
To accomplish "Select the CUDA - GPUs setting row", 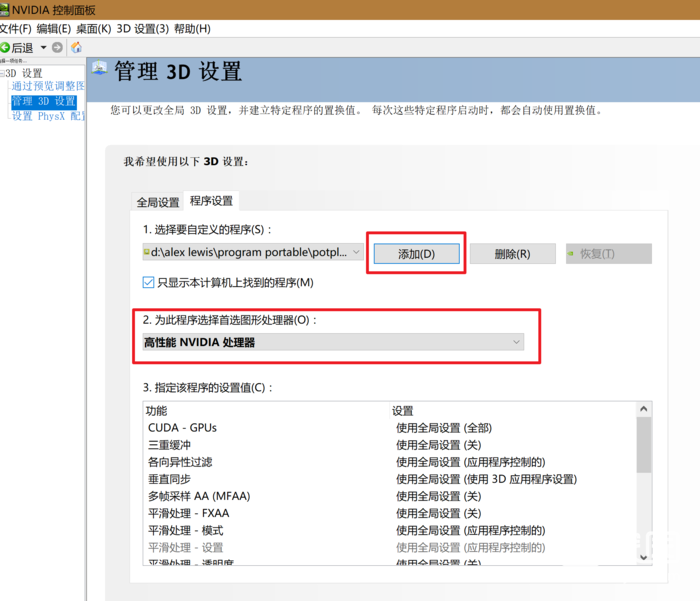I will point(390,428).
